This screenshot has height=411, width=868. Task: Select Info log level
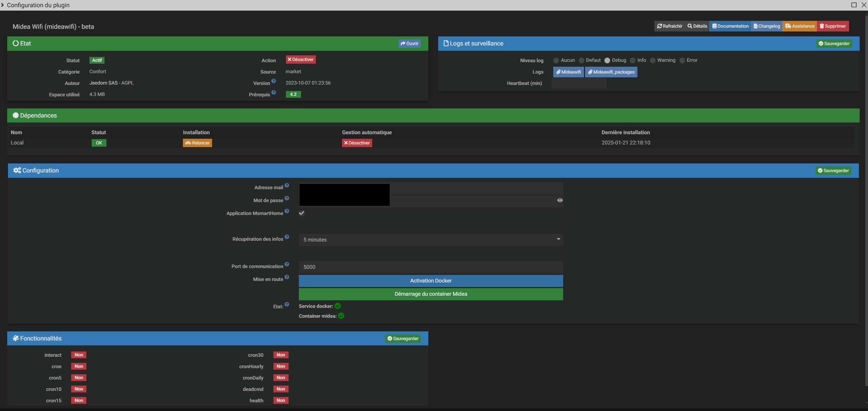(632, 61)
